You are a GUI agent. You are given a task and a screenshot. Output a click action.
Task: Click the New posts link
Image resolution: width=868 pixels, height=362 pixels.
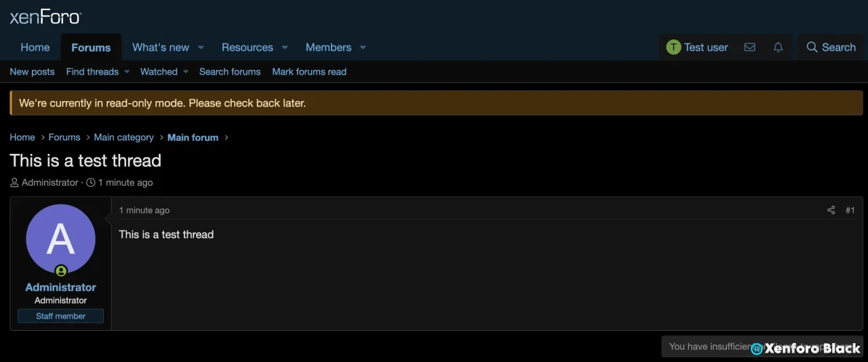point(32,72)
